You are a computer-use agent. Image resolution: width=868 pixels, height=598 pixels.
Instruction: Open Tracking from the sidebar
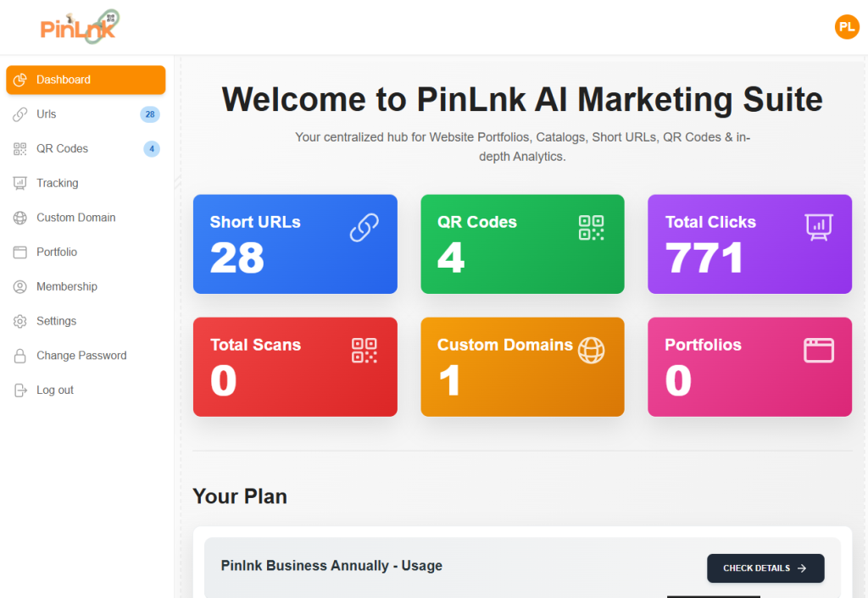point(86,183)
